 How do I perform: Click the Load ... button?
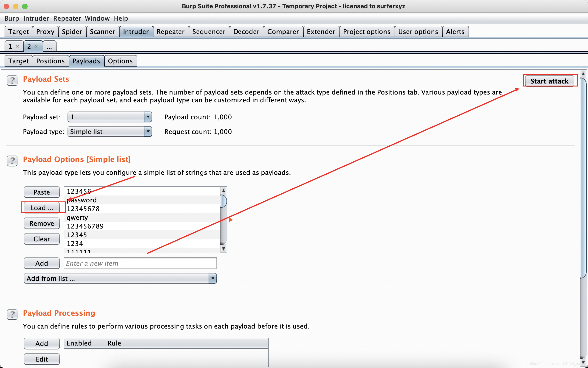tap(42, 208)
